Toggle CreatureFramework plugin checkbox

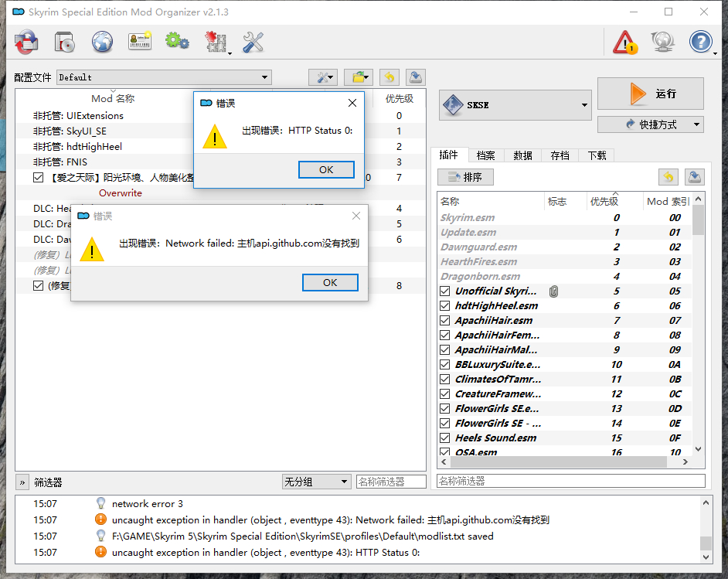(445, 393)
